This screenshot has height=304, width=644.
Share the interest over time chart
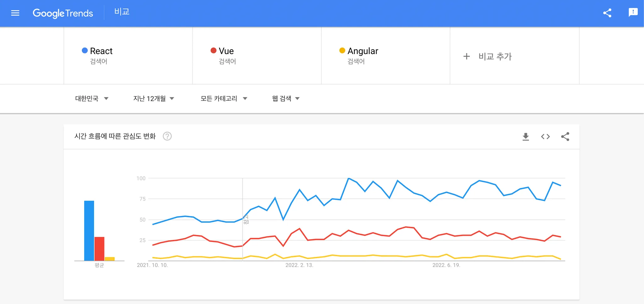pos(565,137)
